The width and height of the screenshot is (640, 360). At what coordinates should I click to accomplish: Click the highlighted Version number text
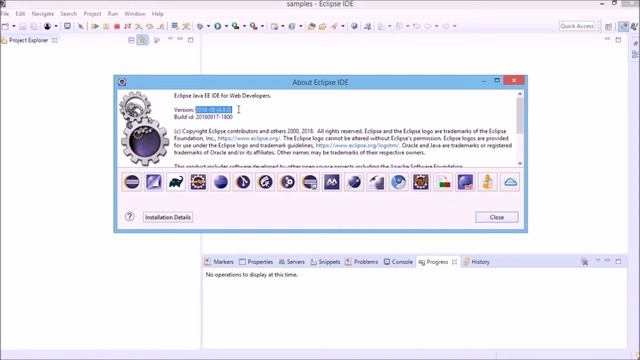213,110
